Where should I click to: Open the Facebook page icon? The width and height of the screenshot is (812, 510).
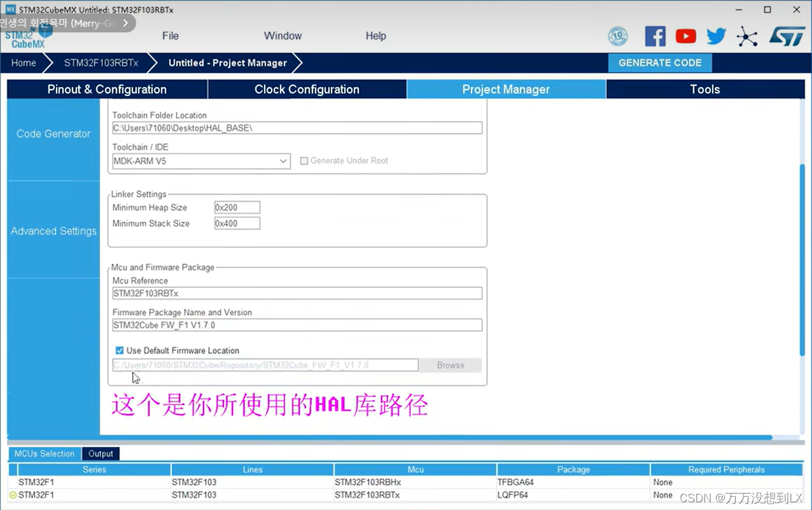[655, 36]
